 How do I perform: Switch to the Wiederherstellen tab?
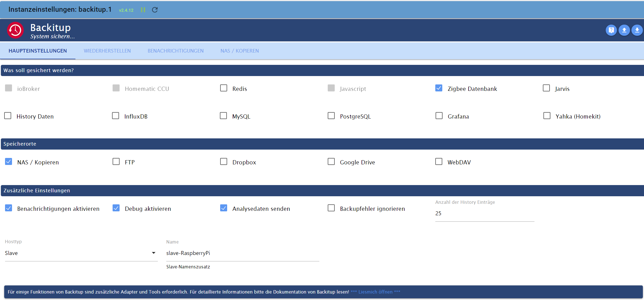(x=107, y=51)
